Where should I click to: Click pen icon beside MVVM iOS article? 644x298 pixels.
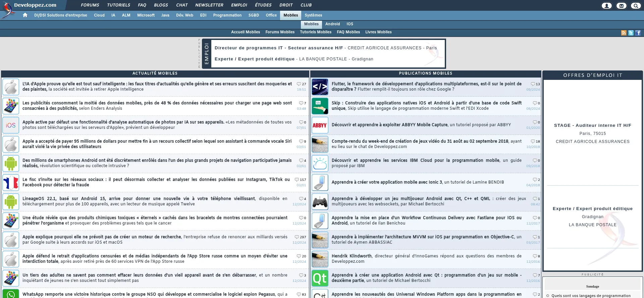point(320,240)
